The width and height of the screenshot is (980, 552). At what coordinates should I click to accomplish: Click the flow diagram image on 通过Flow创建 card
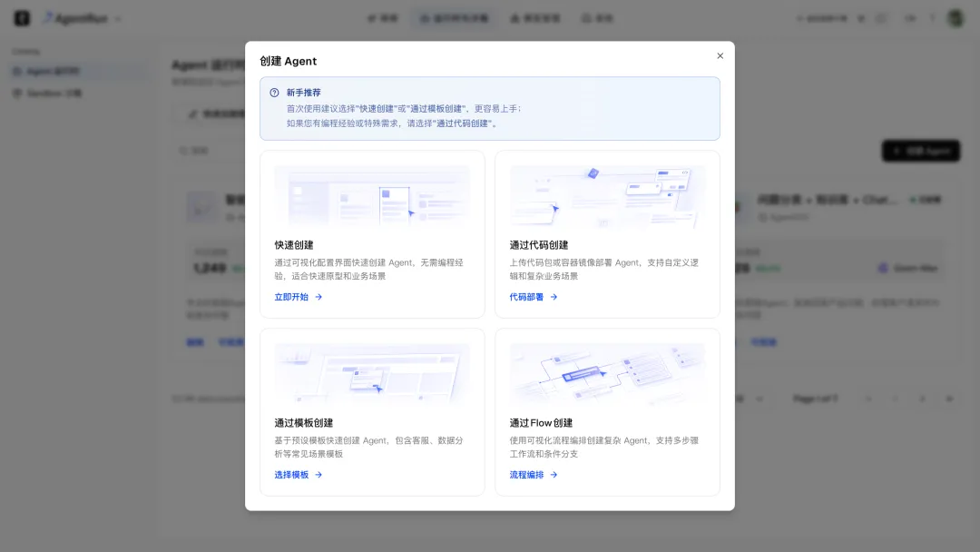(607, 372)
